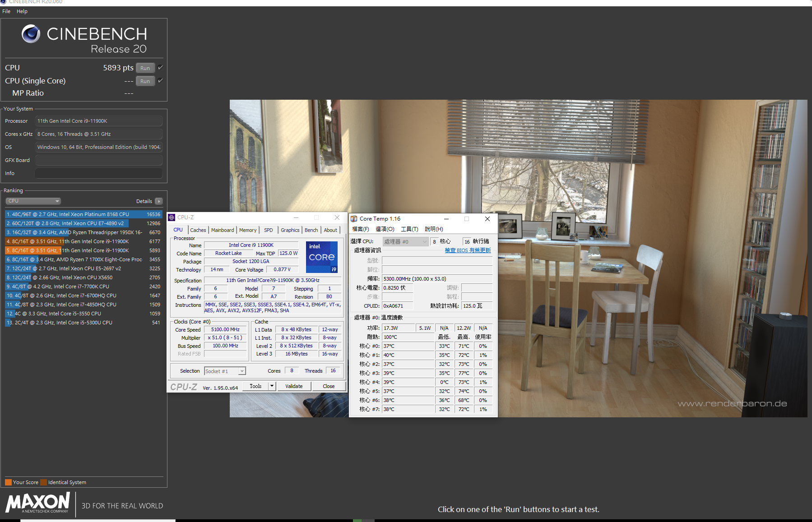This screenshot has height=522, width=812.
Task: Click the Maxon logo at bottom left
Action: pyautogui.click(x=38, y=503)
